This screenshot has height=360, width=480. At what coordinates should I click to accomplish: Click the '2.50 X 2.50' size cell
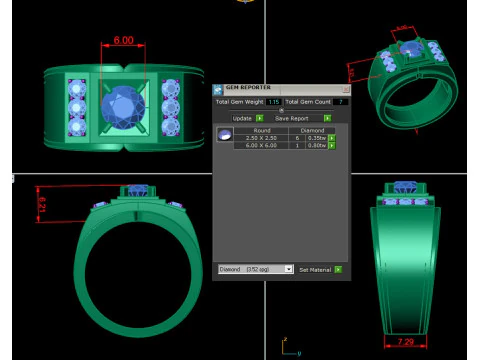[261, 138]
